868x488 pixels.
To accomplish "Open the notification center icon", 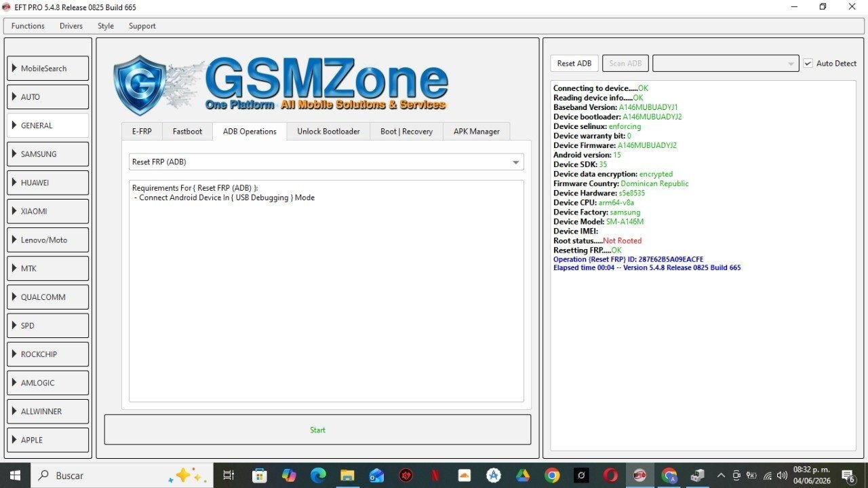I will point(848,476).
